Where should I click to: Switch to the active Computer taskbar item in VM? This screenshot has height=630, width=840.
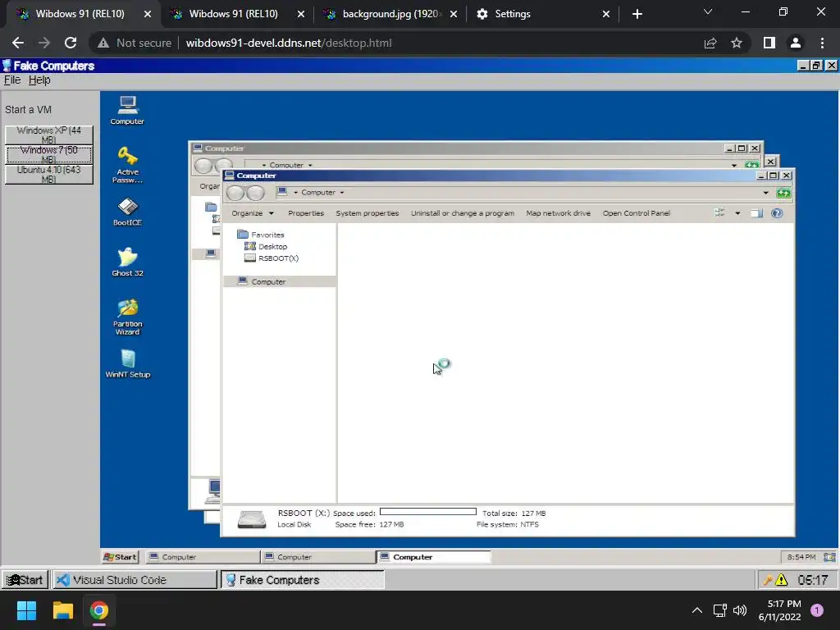coord(433,557)
